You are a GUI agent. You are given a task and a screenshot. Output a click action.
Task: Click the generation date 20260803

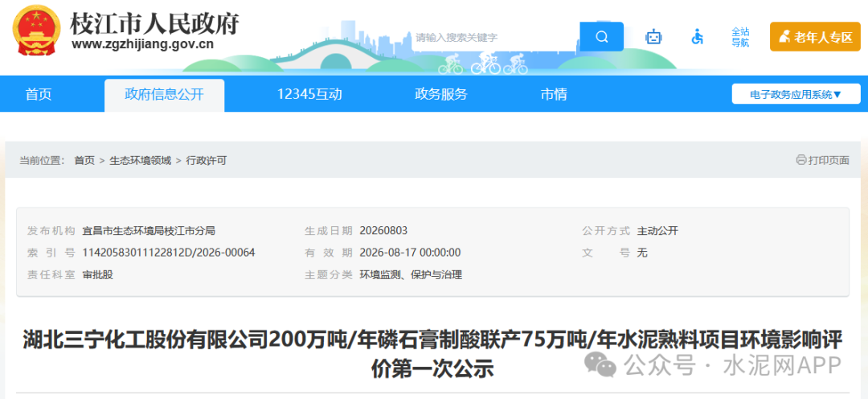click(x=383, y=231)
